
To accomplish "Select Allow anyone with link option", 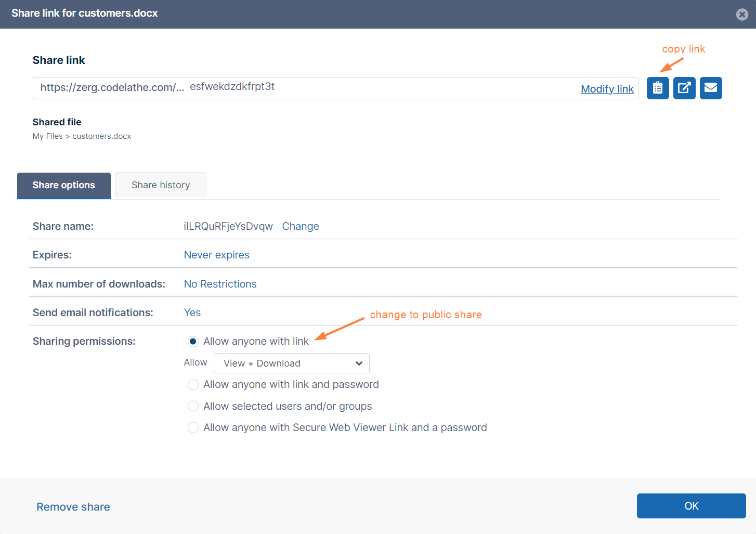I will (x=193, y=342).
